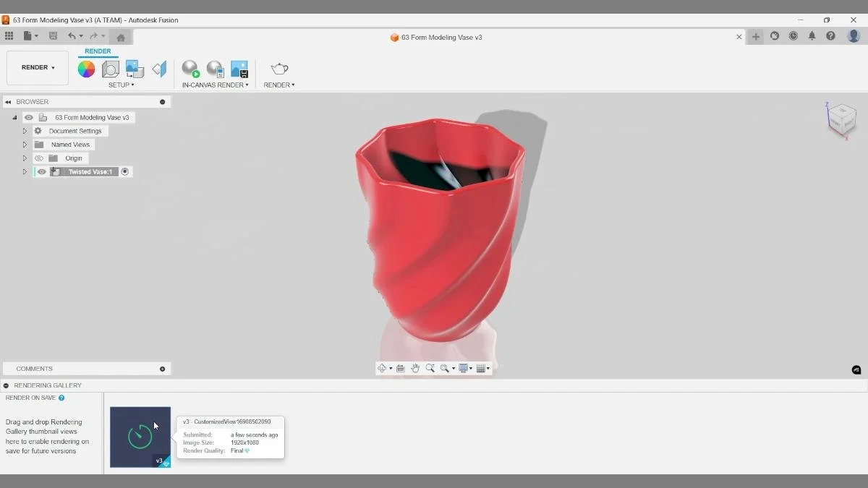Select the Pan tool in navigation bar
The width and height of the screenshot is (868, 488).
point(415,368)
